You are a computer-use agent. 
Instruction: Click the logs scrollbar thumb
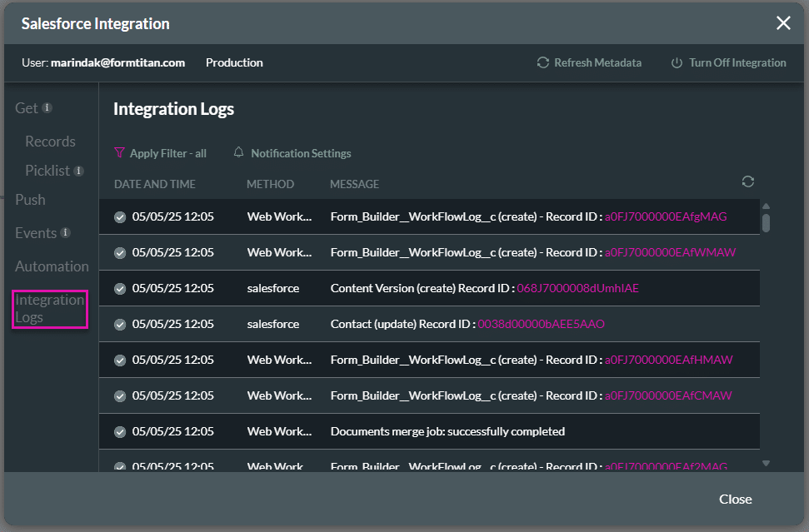[x=767, y=223]
